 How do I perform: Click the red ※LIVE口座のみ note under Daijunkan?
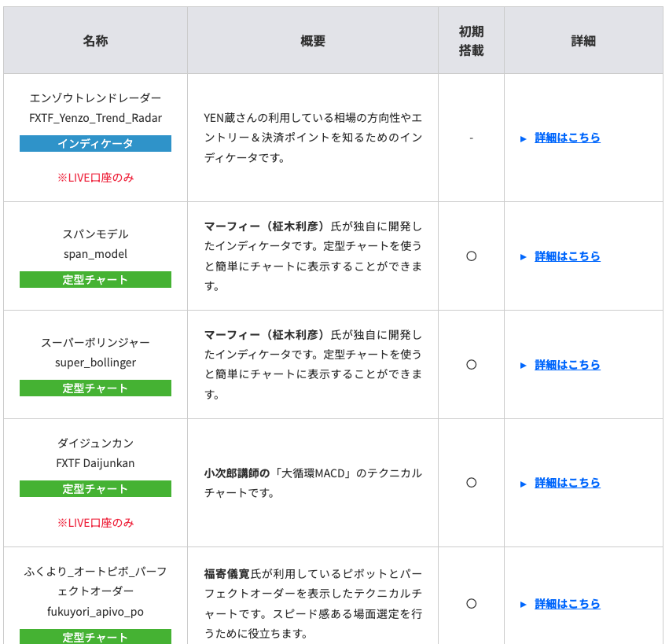point(95,523)
